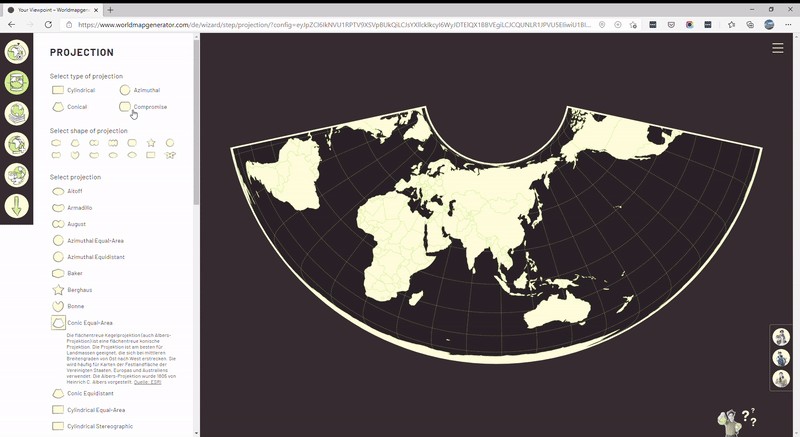Click the highlighted second step icon in sidebar

(x=17, y=82)
